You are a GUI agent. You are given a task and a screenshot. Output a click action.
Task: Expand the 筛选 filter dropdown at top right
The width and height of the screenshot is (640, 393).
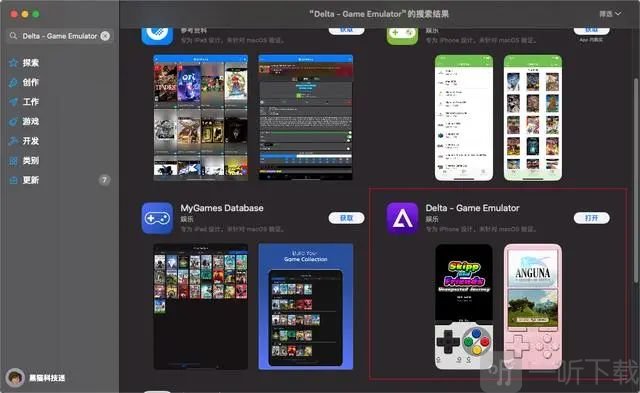pos(610,14)
